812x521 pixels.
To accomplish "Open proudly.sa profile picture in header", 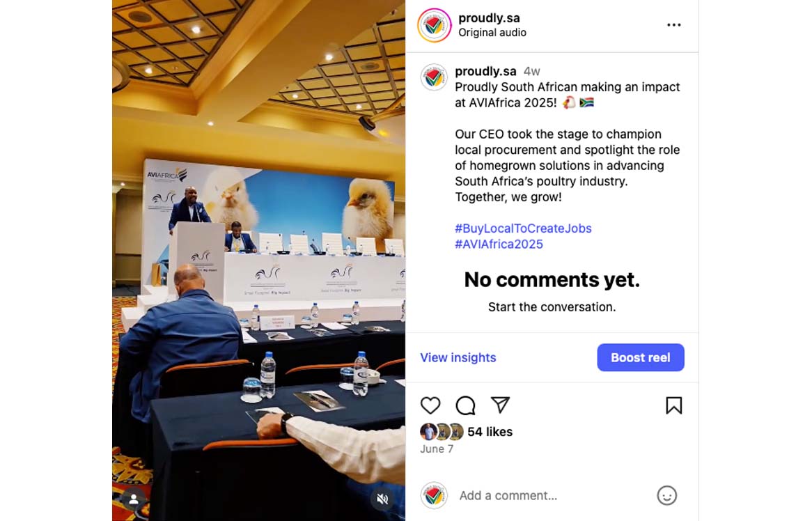I will (x=434, y=25).
